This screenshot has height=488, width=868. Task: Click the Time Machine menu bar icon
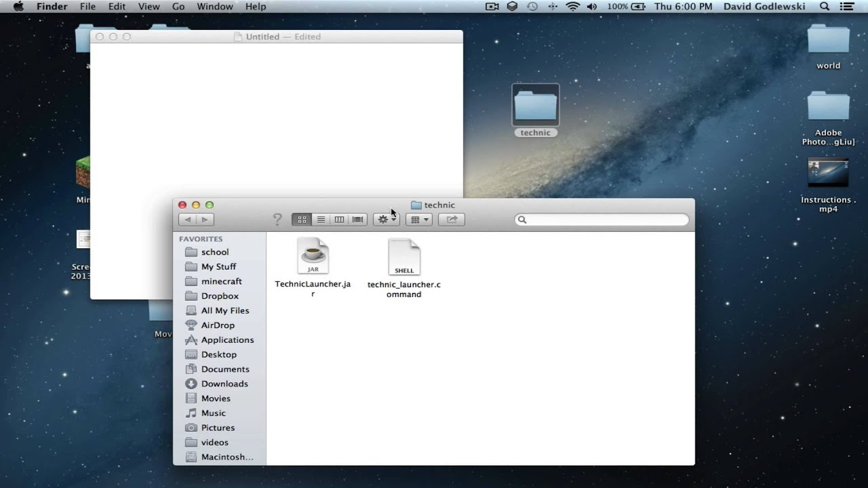(x=532, y=6)
